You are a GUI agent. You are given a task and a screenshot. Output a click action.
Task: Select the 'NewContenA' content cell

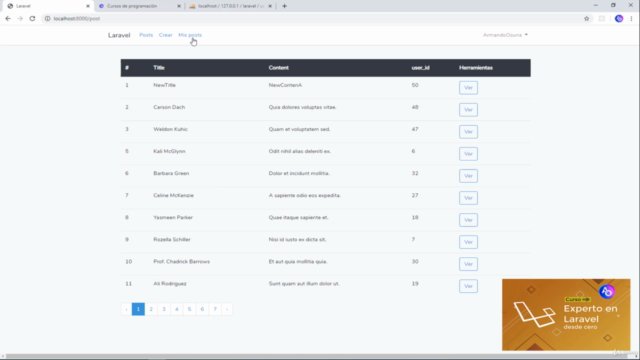point(285,85)
